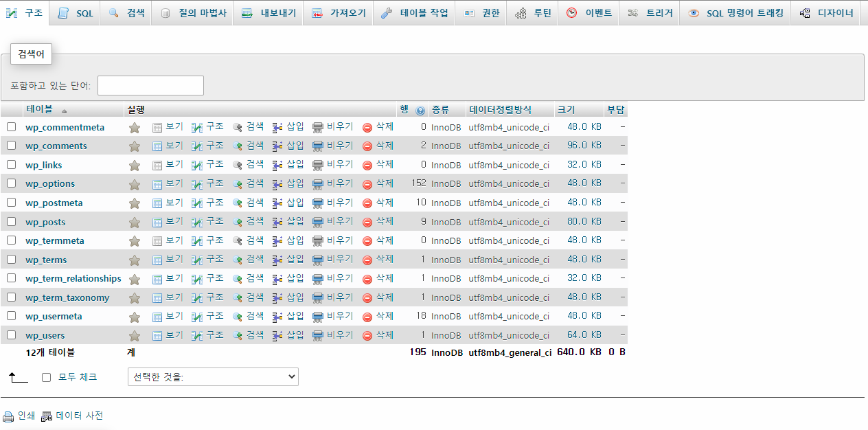Viewport: 868px width, 430px height.
Task: Click structure icon for wp_links row
Action: (x=197, y=165)
